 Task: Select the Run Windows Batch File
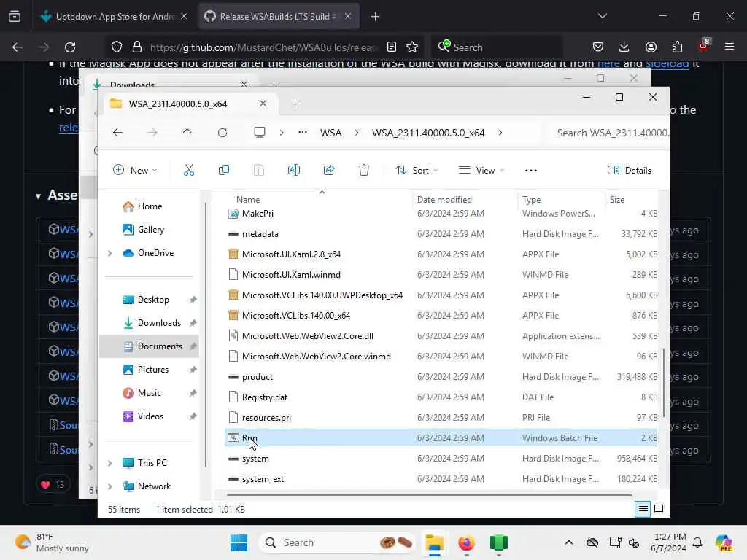tap(441, 438)
